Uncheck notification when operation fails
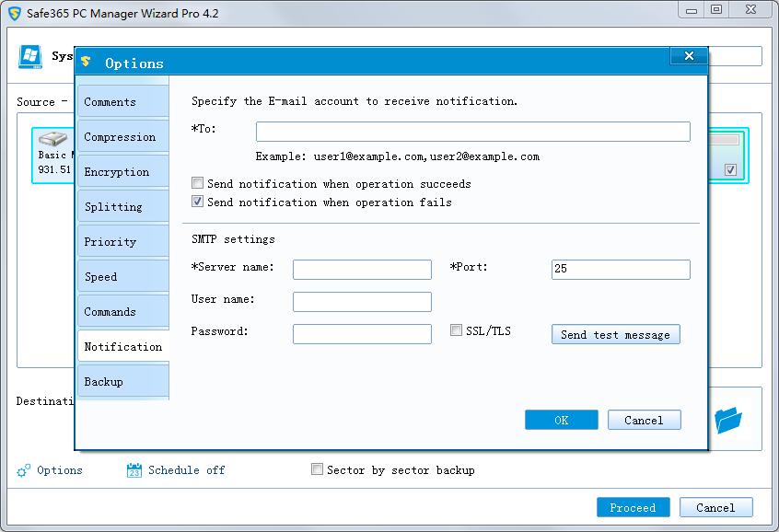The height and width of the screenshot is (532, 779). [197, 202]
